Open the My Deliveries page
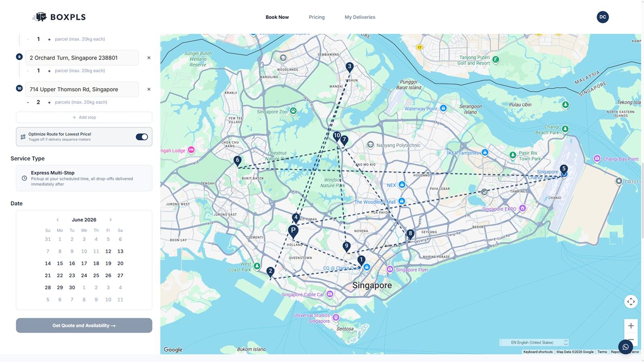 (x=360, y=17)
